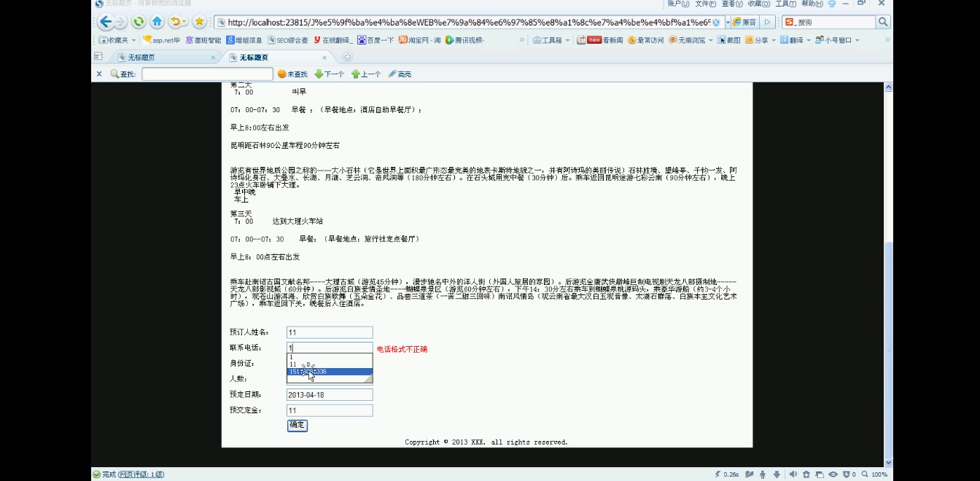
Task: Click the 预定日期 date input field
Action: point(329,394)
